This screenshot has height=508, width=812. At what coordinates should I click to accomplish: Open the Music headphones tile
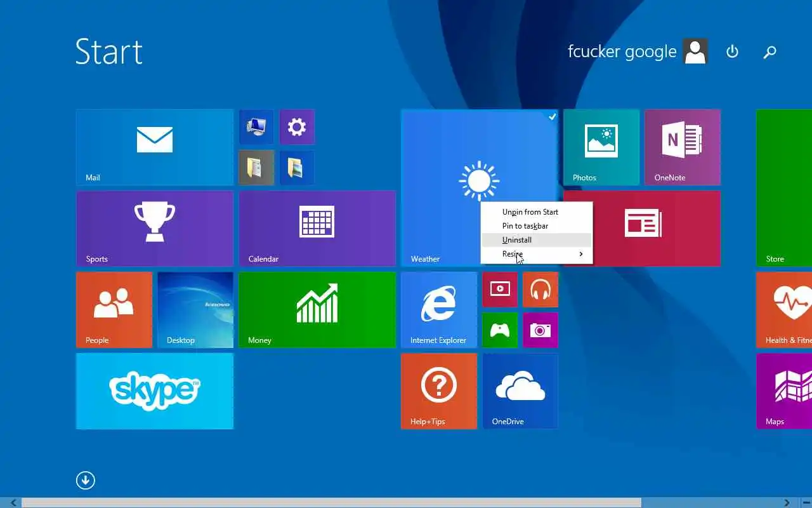[x=540, y=290]
